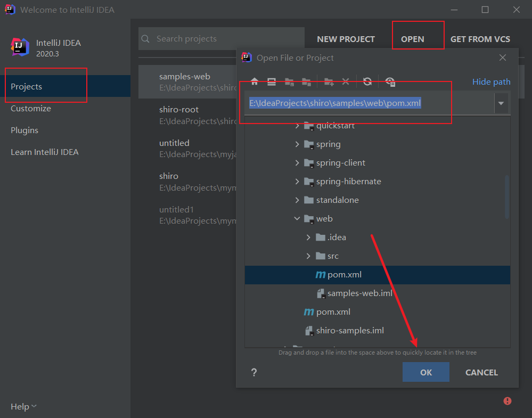Click the OPEN button in Welcome window
Screen dimensions: 532x418
pyautogui.click(x=412, y=39)
